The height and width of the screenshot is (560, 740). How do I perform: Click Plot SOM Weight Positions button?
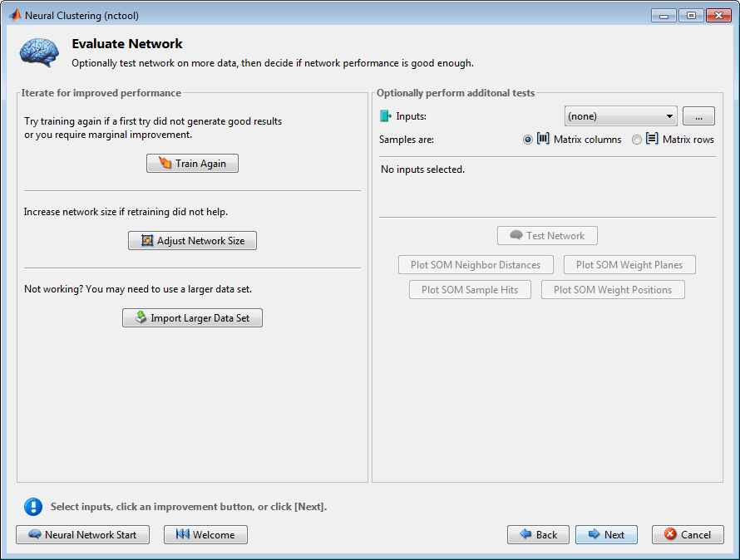point(613,290)
